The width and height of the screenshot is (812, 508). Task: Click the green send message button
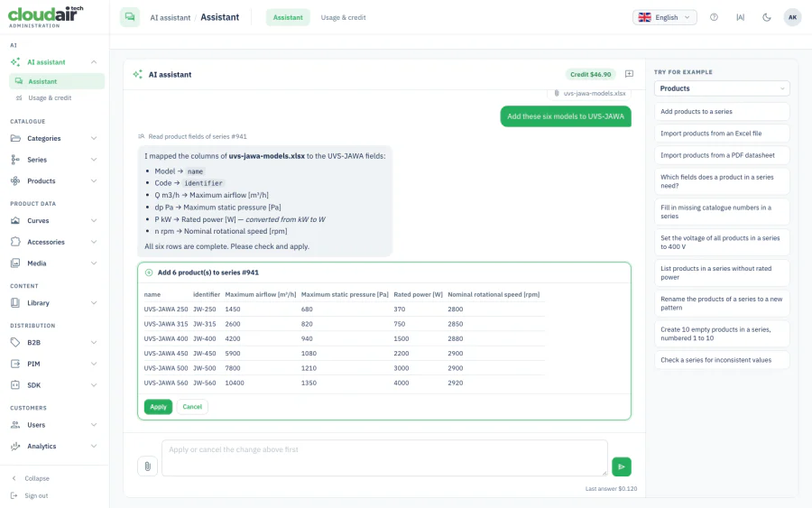pos(622,466)
